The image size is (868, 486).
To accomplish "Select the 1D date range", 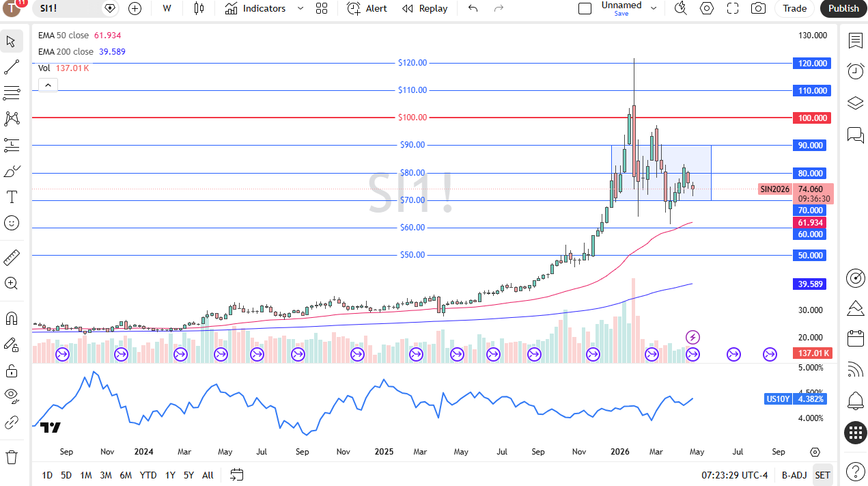I will coord(47,475).
